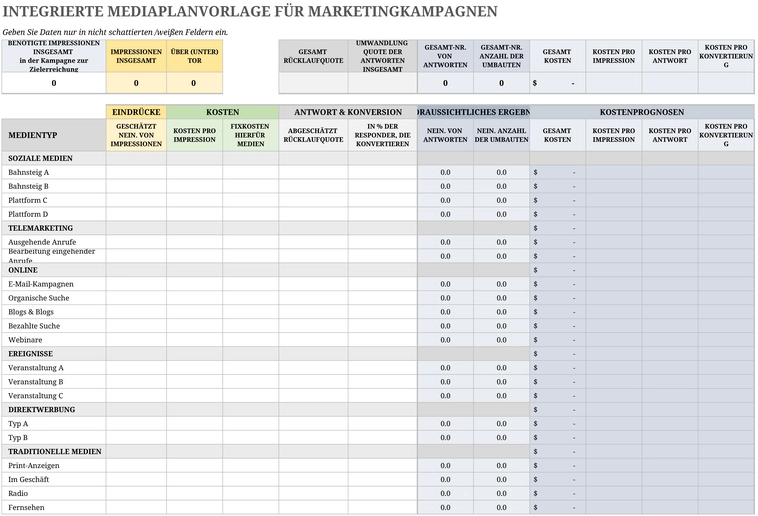Click the 'MEDIENTYP' column header
This screenshot has height=516, width=758.
(54, 135)
